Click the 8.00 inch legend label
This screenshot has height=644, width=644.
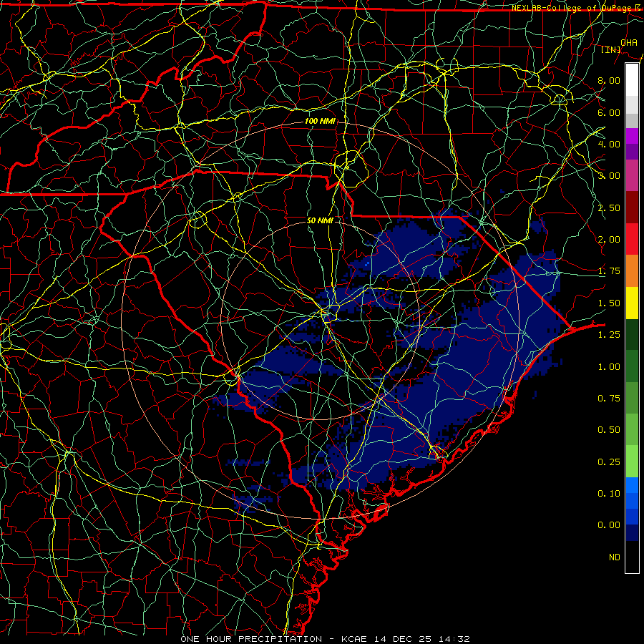(609, 80)
